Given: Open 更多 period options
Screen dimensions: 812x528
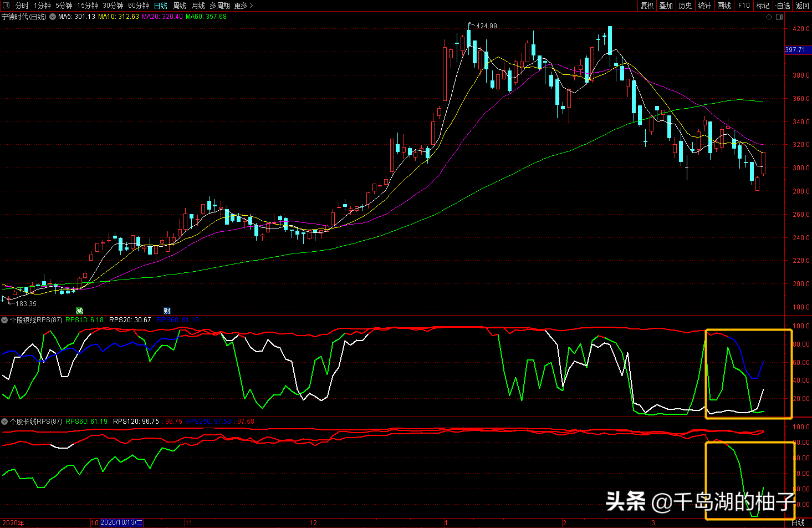Looking at the screenshot, I should [244, 6].
